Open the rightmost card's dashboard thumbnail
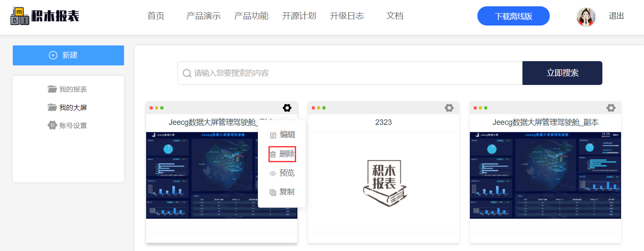This screenshot has height=251, width=644. [x=545, y=175]
